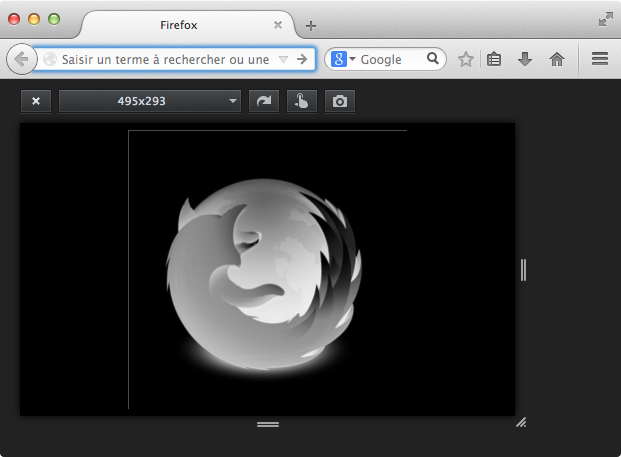This screenshot has width=621, height=457.
Task: Enter fullscreen with the expand arrows icon
Action: coord(606,19)
